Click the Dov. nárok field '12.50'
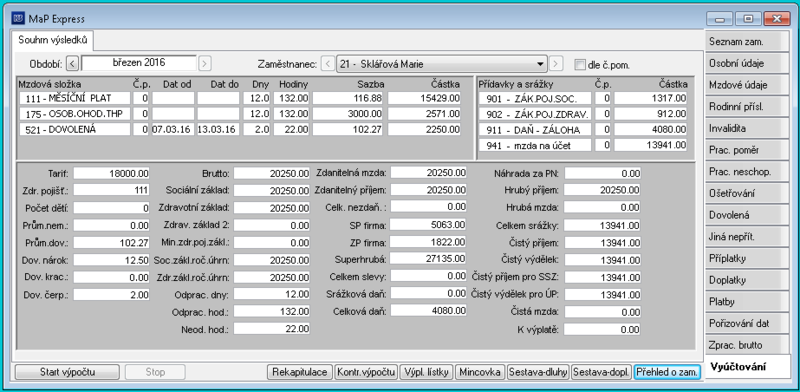The height and width of the screenshot is (392, 800). click(111, 260)
